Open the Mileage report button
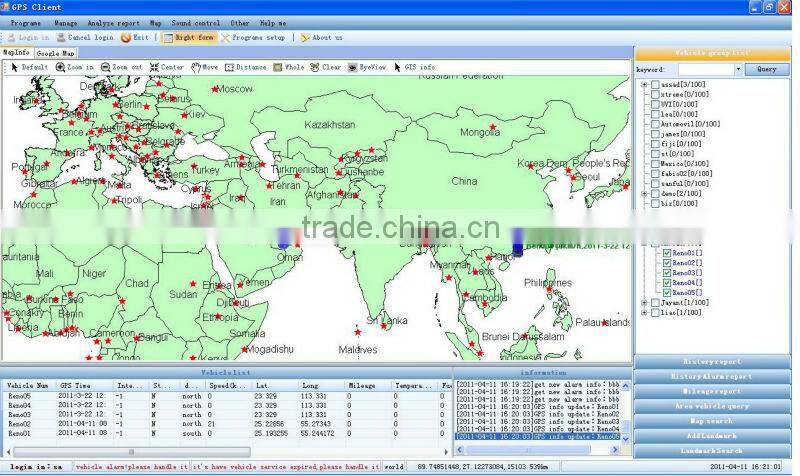 tap(712, 391)
